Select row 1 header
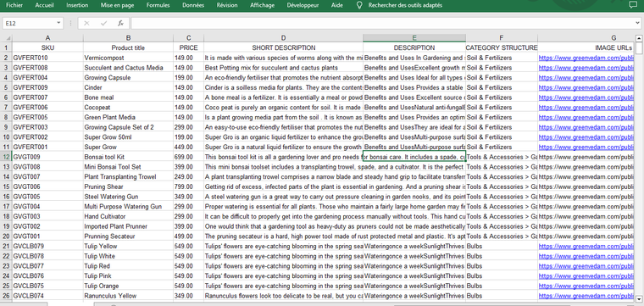644x306 pixels. point(6,47)
